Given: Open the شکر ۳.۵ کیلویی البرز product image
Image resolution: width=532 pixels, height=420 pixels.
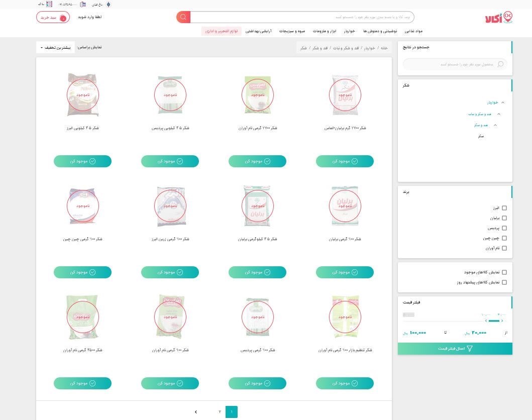Looking at the screenshot, I should click(82, 94).
